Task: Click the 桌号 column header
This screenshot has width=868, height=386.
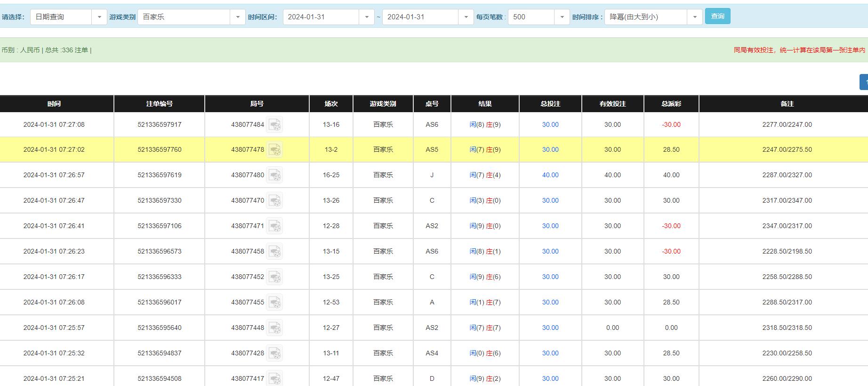Action: pyautogui.click(x=432, y=104)
